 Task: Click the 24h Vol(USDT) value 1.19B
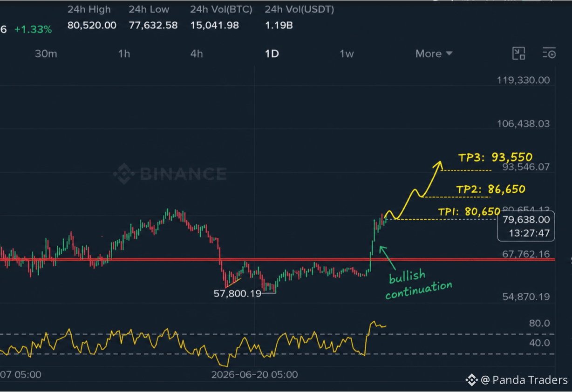click(x=279, y=25)
